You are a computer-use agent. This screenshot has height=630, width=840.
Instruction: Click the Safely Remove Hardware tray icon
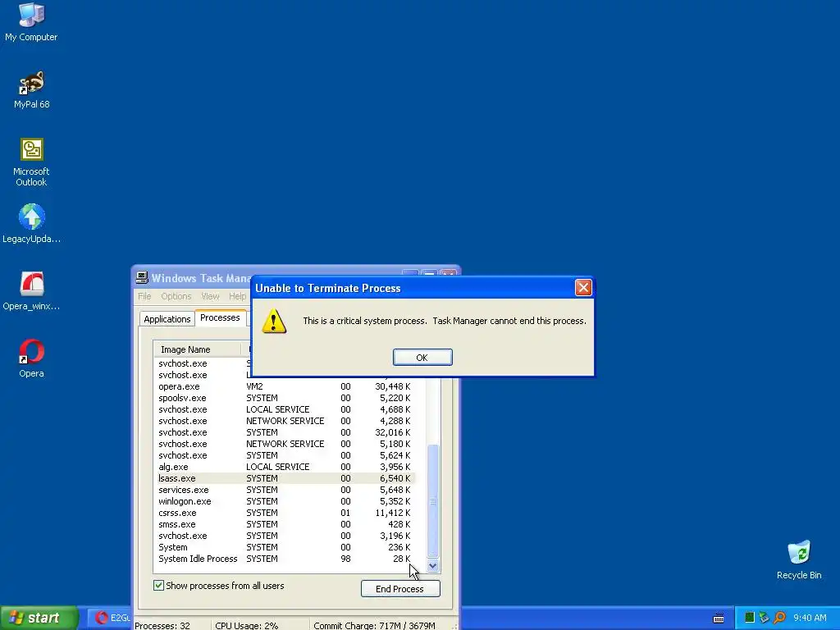click(764, 618)
